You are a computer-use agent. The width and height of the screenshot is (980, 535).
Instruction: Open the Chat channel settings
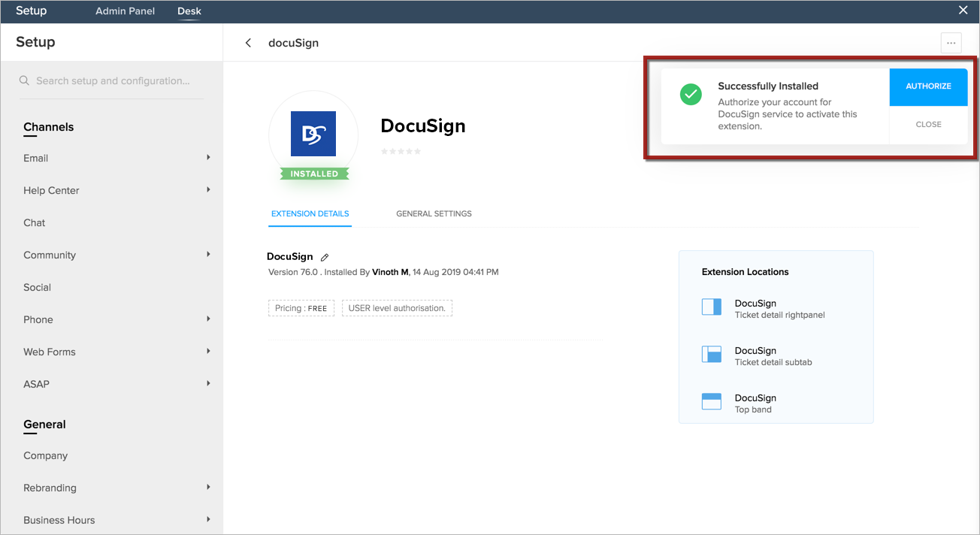[35, 222]
